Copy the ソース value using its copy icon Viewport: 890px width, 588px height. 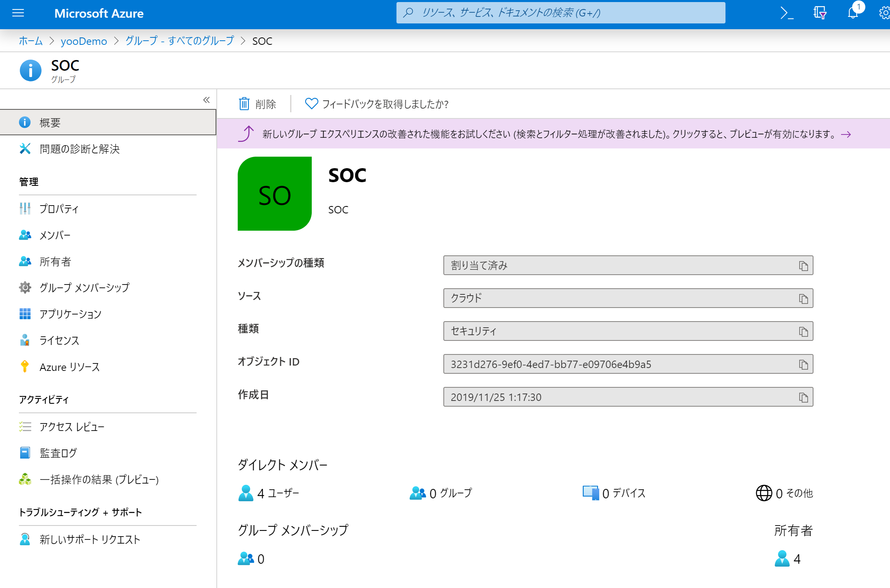(803, 298)
